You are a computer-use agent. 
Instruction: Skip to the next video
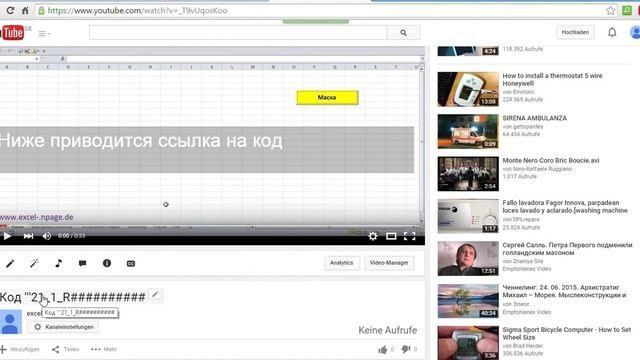pos(28,236)
